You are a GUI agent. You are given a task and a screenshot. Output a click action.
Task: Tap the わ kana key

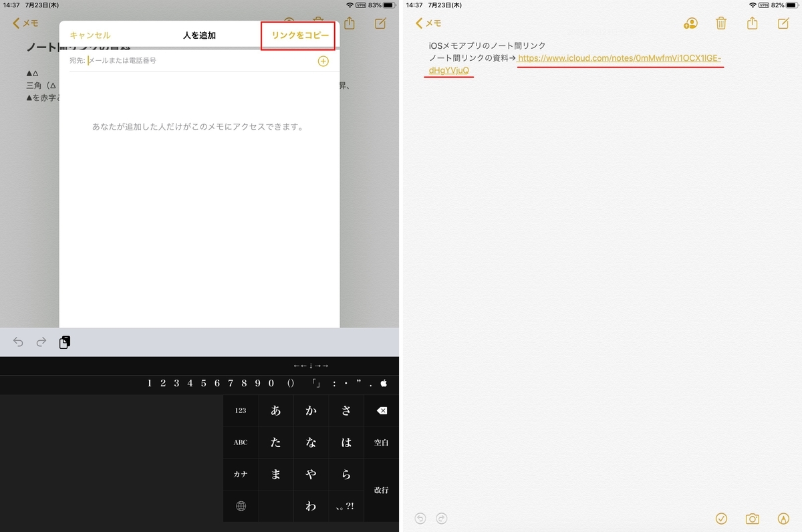tap(311, 507)
